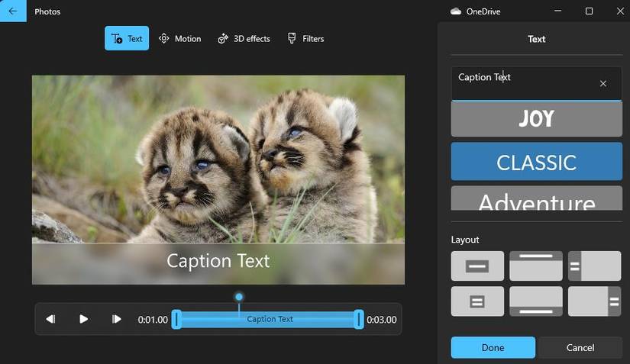Choose the Adventure text style

[536, 198]
